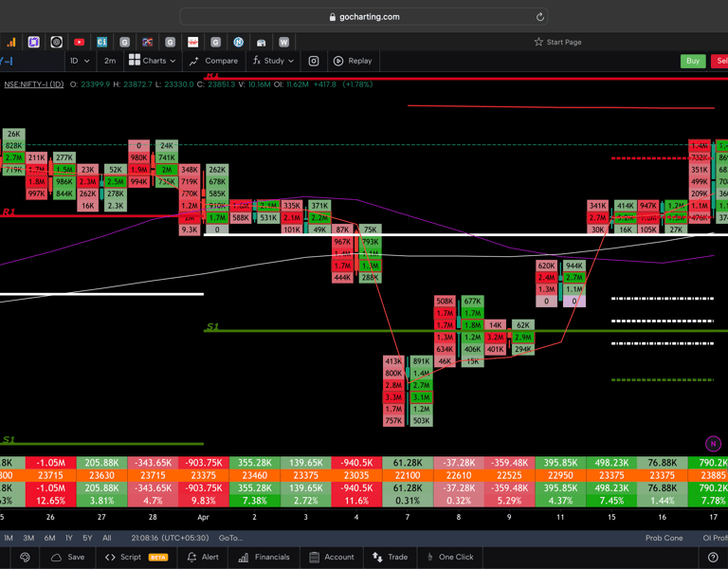The image size is (728, 569).
Task: Click the gocharting.com address bar field
Action: coord(364,17)
